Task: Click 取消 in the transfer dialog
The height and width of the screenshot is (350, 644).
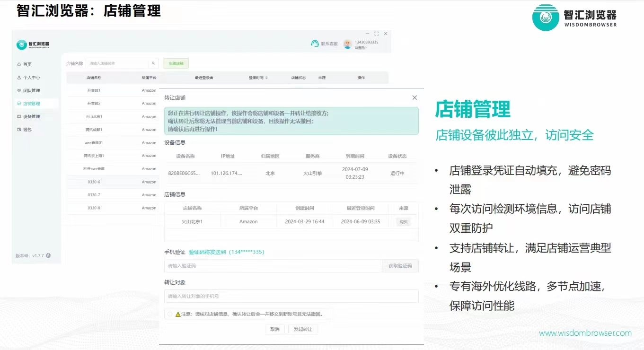Action: (x=275, y=329)
